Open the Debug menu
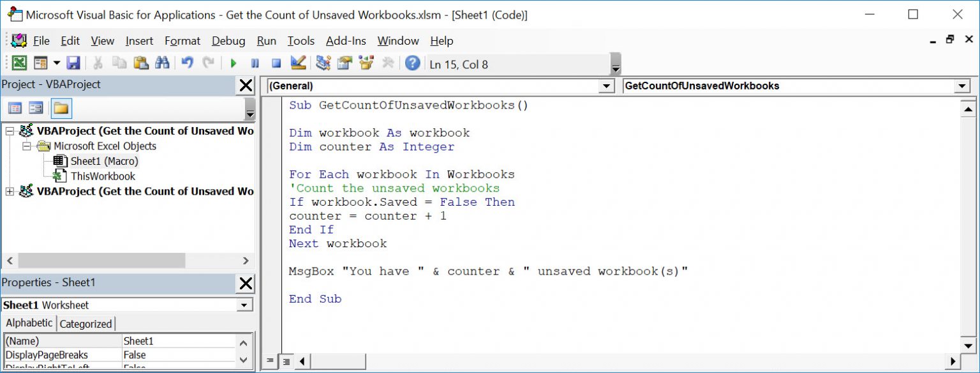This screenshot has height=373, width=980. [228, 41]
